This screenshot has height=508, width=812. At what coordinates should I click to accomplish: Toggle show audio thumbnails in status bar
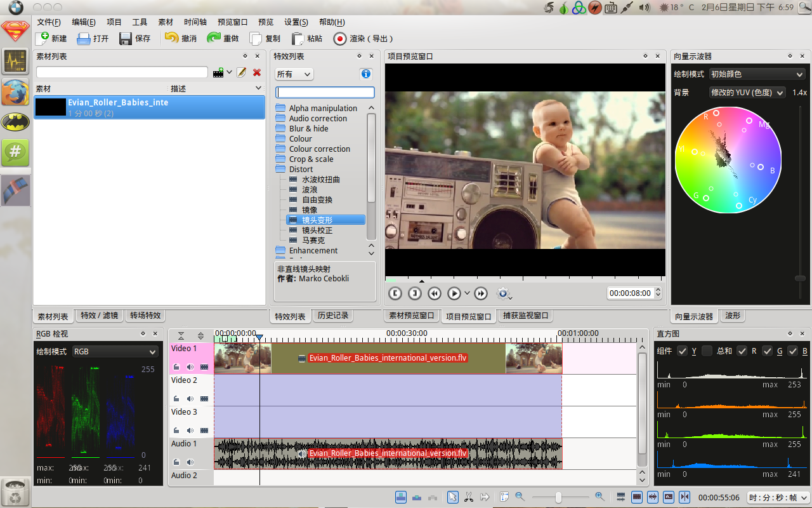(653, 497)
